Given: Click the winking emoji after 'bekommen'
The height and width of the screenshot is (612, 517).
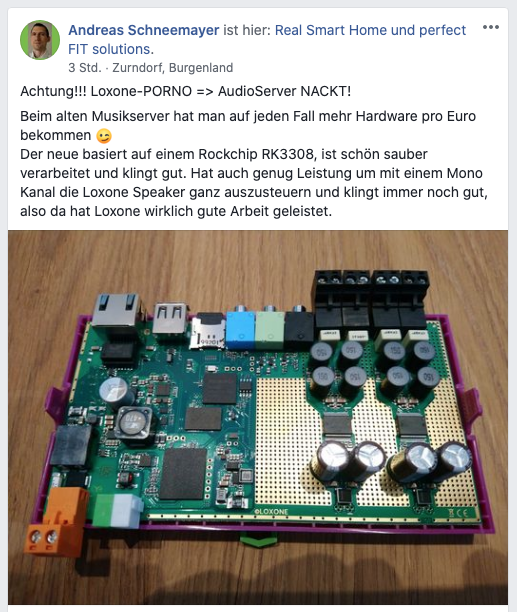Looking at the screenshot, I should click(x=104, y=136).
